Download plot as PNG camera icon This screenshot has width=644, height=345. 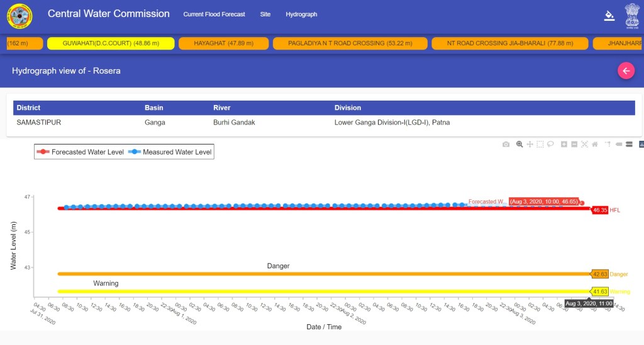coord(506,145)
